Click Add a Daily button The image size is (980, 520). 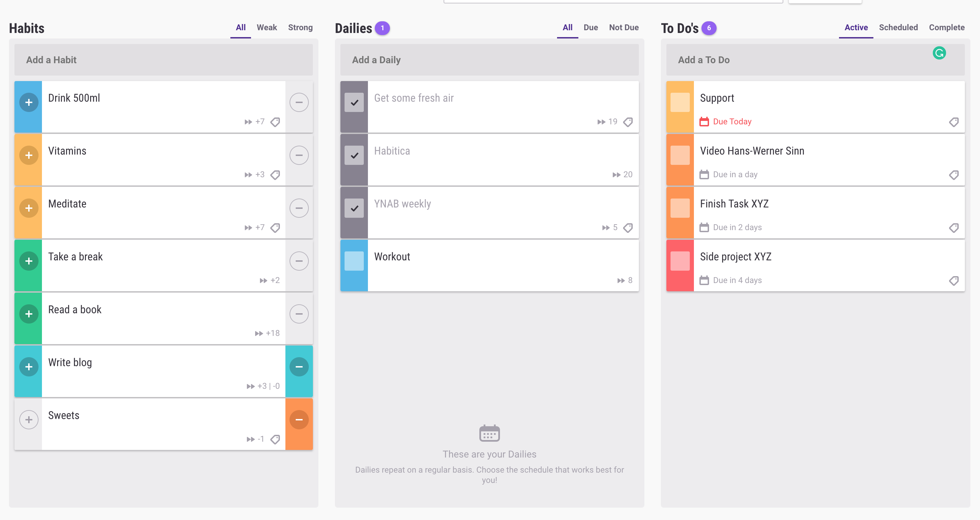tap(489, 59)
